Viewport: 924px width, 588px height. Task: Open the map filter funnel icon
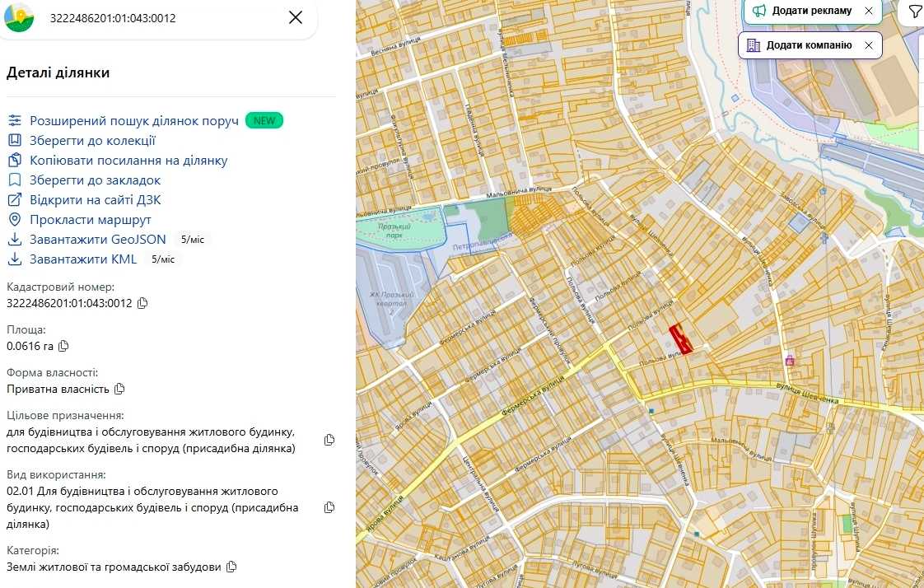pyautogui.click(x=916, y=12)
